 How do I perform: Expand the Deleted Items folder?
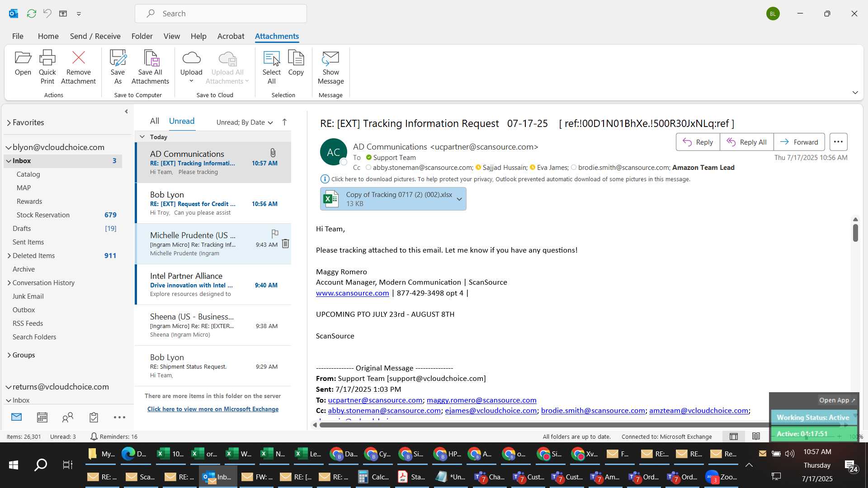coord(9,256)
